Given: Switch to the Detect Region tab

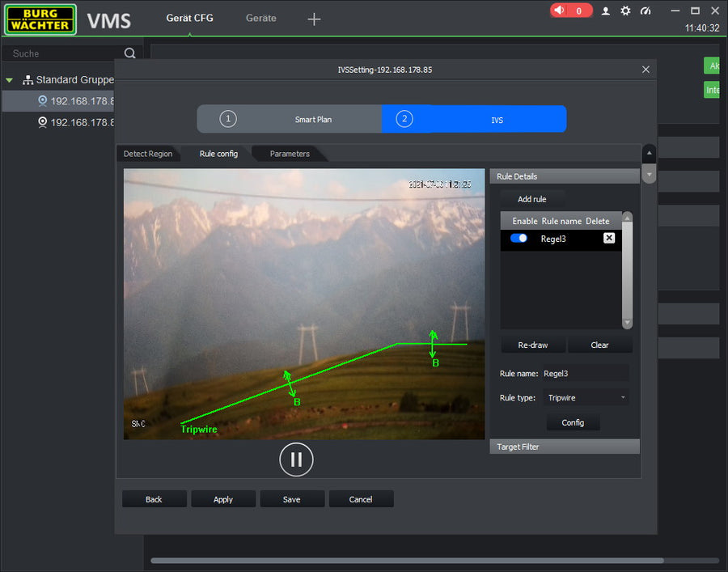Looking at the screenshot, I should tap(148, 154).
